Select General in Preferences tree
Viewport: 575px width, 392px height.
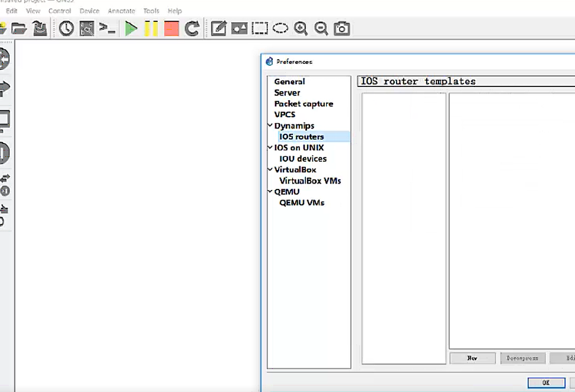pyautogui.click(x=289, y=82)
